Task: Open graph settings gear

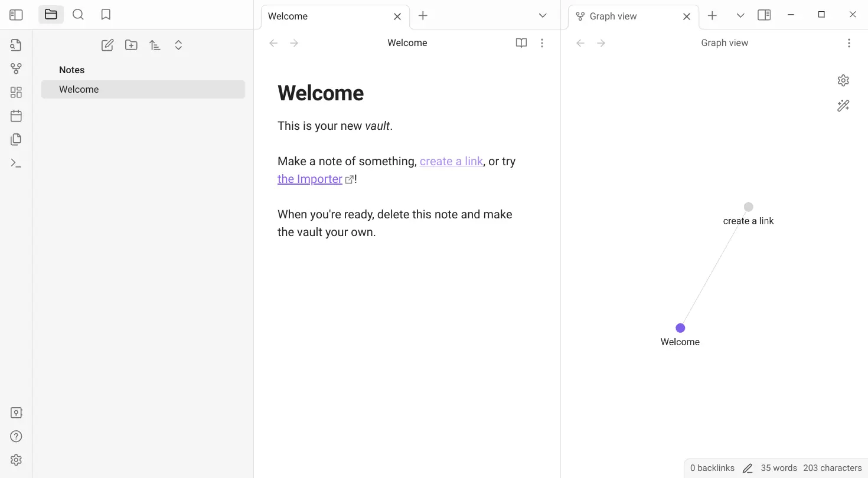Action: coord(843,81)
